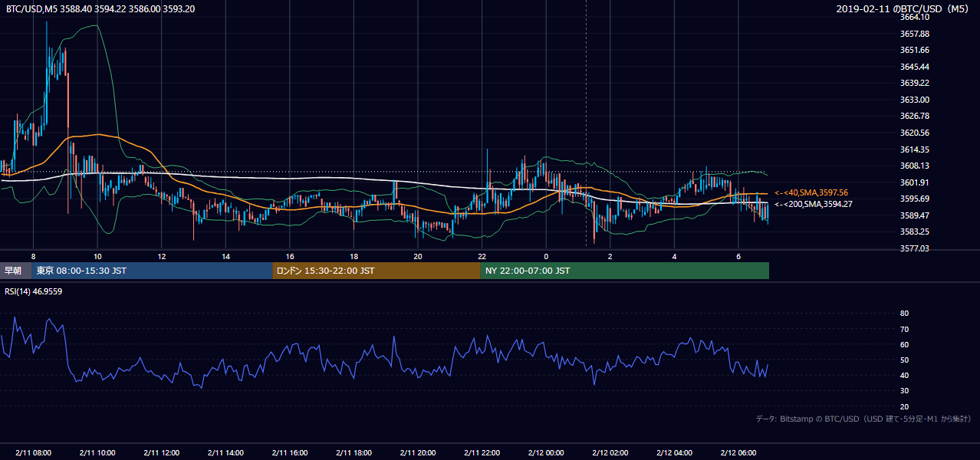Select the 2/11 16:00 time label
980x460 pixels.
click(290, 452)
